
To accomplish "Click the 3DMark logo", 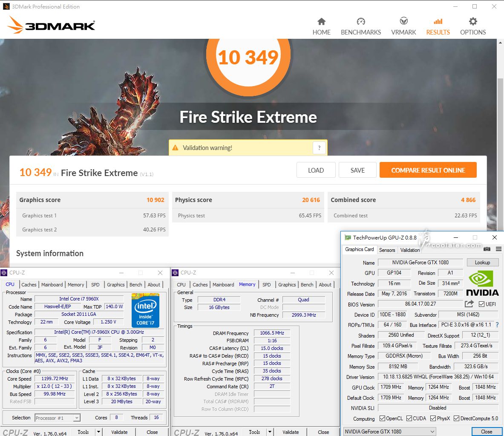I will point(51,25).
